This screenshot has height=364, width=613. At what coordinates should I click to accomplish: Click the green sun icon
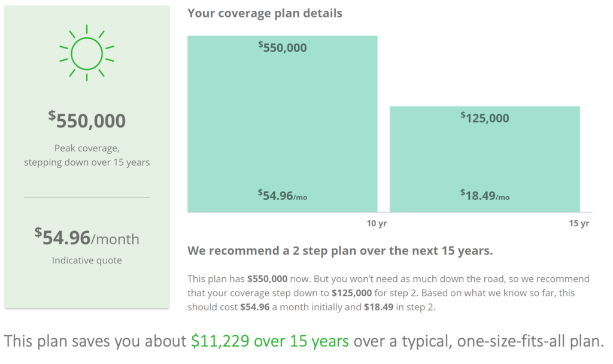click(87, 53)
